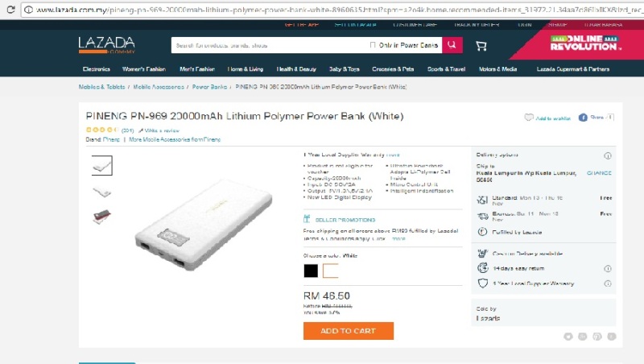Click the Facebook share icon
The width and height of the screenshot is (644, 364).
[583, 118]
